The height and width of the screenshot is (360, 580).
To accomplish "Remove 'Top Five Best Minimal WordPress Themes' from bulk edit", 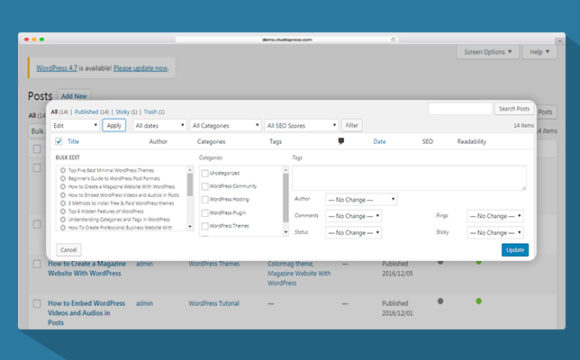I will click(x=63, y=170).
